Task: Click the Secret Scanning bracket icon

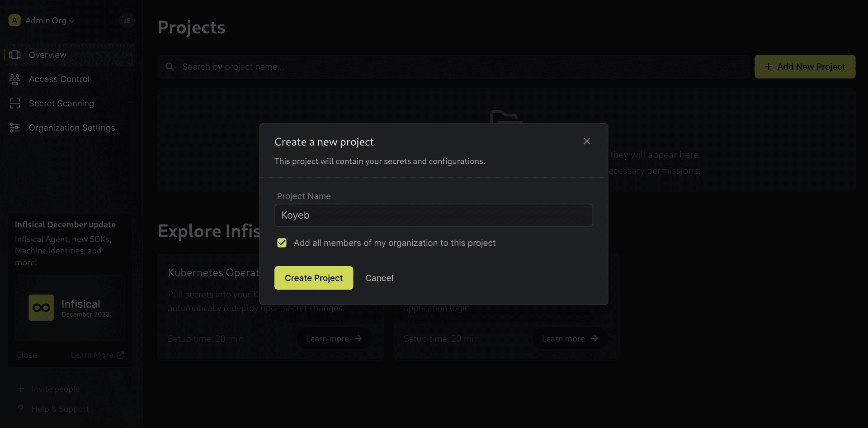Action: (x=15, y=103)
